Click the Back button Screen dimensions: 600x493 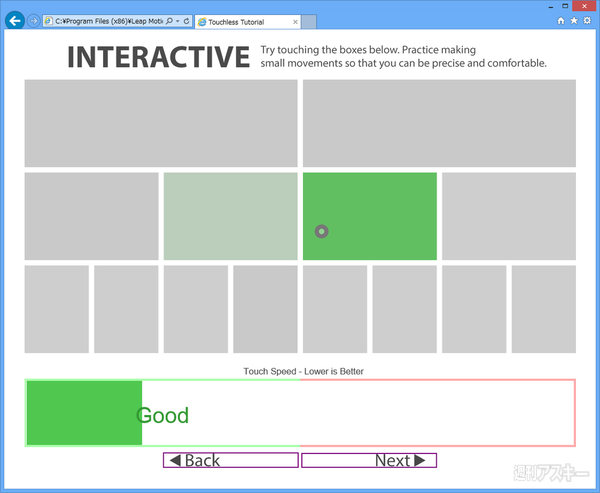pos(231,460)
